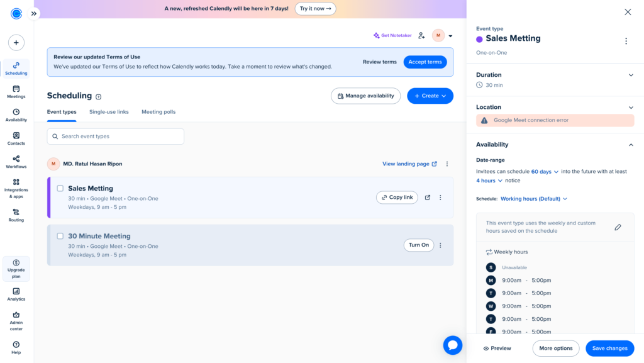Click the Scheduling help question icon

pyautogui.click(x=99, y=97)
